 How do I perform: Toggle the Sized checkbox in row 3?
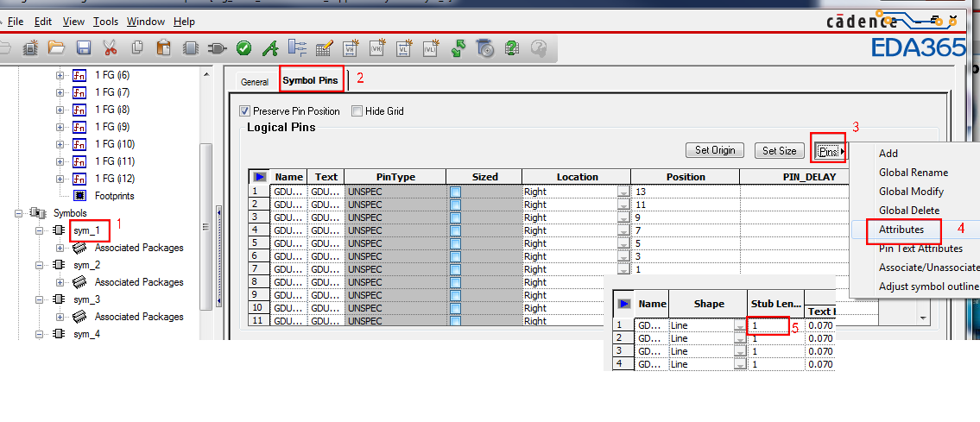tap(455, 217)
